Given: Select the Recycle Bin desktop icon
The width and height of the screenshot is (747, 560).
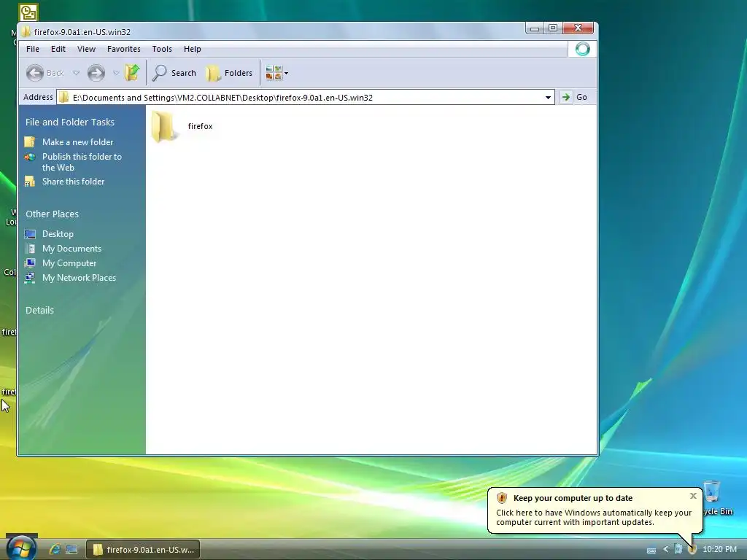Looking at the screenshot, I should 712,492.
